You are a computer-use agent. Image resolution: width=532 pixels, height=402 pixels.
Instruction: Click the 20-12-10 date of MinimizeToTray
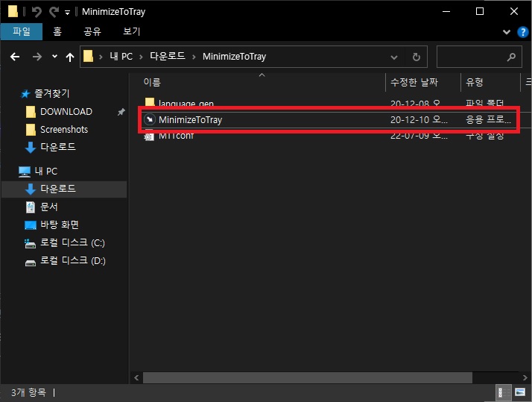click(x=419, y=119)
